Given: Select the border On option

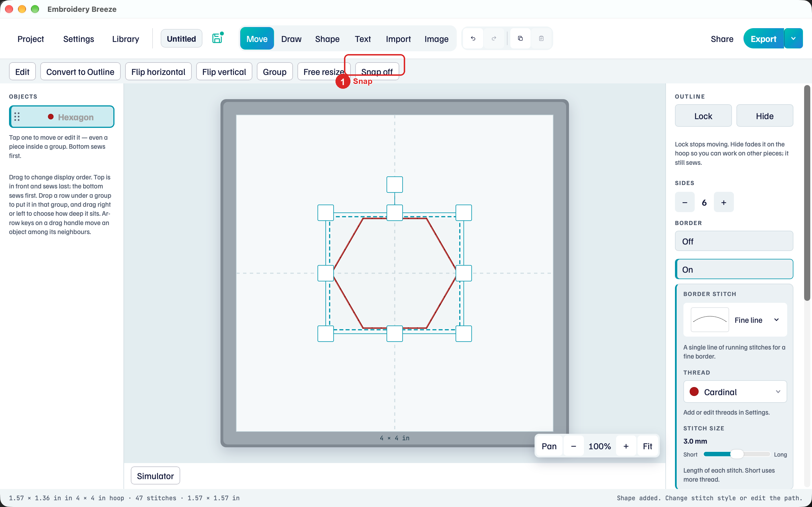Looking at the screenshot, I should pyautogui.click(x=734, y=269).
